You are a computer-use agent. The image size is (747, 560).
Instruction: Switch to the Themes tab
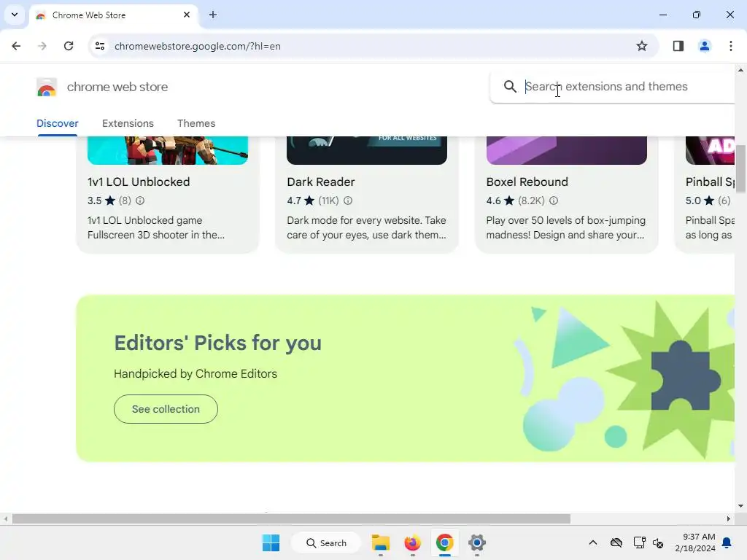(x=196, y=123)
